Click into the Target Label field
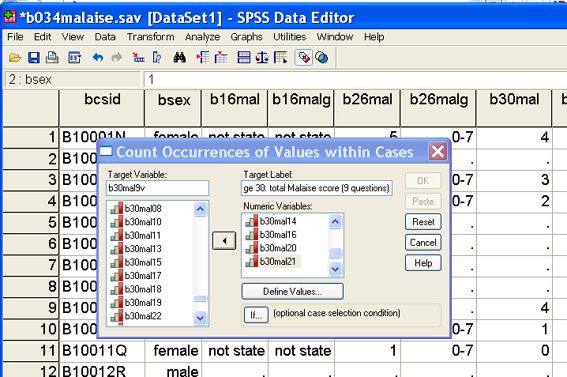This screenshot has width=567, height=377. (x=317, y=188)
